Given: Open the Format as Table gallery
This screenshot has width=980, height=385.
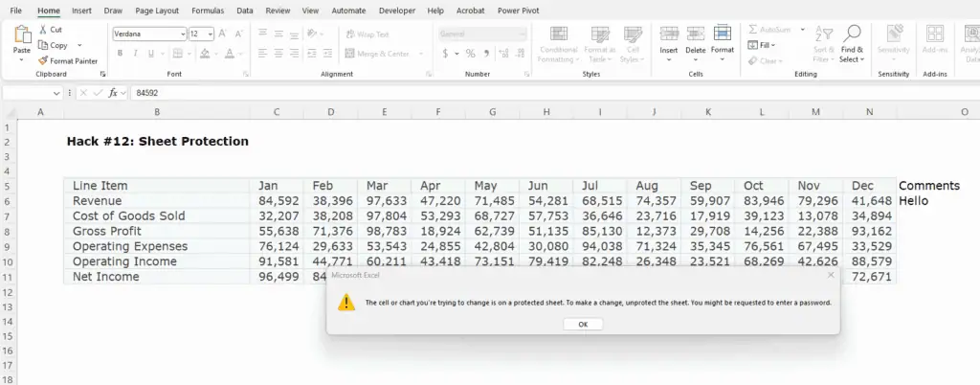Looking at the screenshot, I should [x=600, y=44].
